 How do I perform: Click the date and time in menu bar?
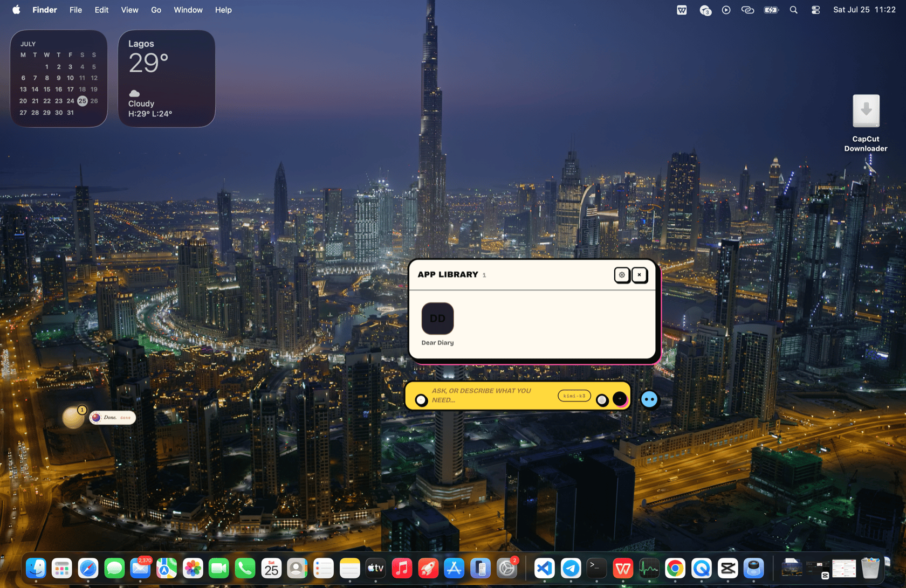(x=864, y=10)
